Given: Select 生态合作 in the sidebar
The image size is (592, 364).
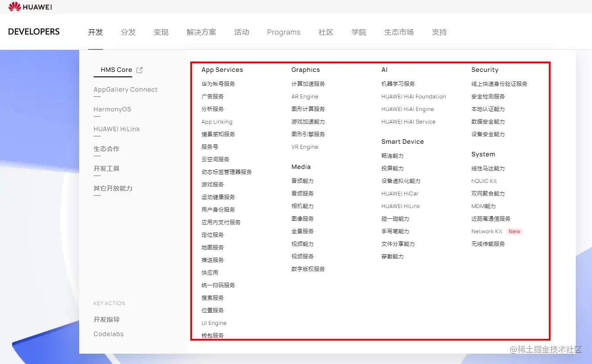Looking at the screenshot, I should click(107, 149).
